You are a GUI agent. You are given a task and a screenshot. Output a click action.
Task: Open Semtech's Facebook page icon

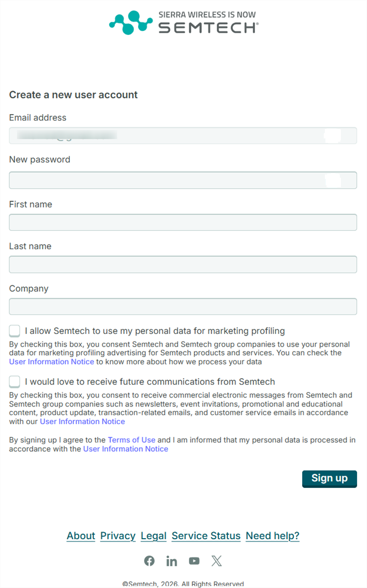[x=149, y=561]
